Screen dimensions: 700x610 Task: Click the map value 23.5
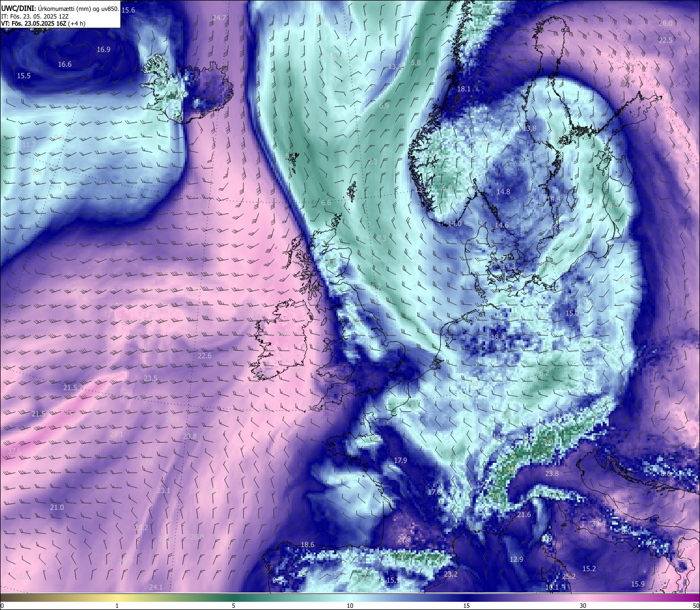pos(150,379)
